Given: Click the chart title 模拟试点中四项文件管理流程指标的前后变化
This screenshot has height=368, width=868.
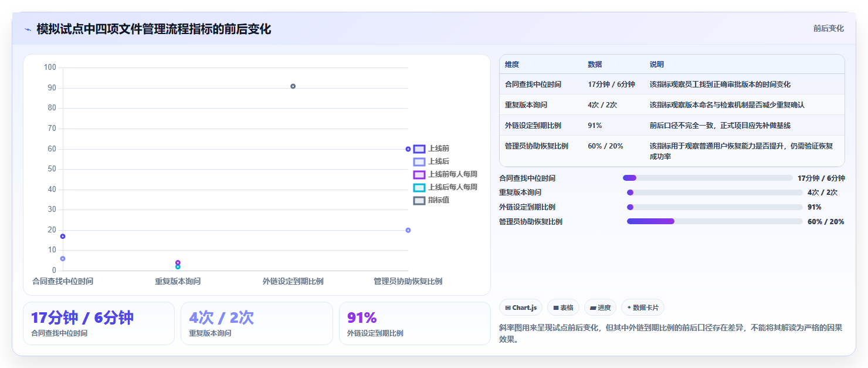Looking at the screenshot, I should [154, 29].
